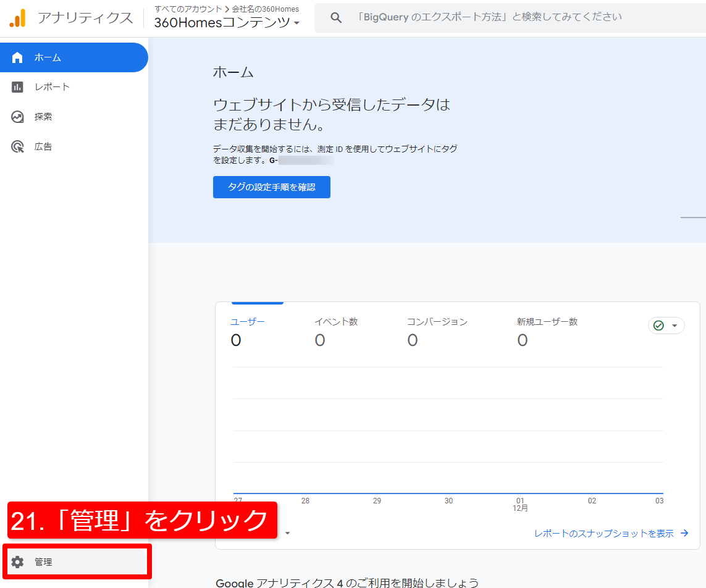Open the レポートのスナップショットを表示 link

pyautogui.click(x=603, y=534)
